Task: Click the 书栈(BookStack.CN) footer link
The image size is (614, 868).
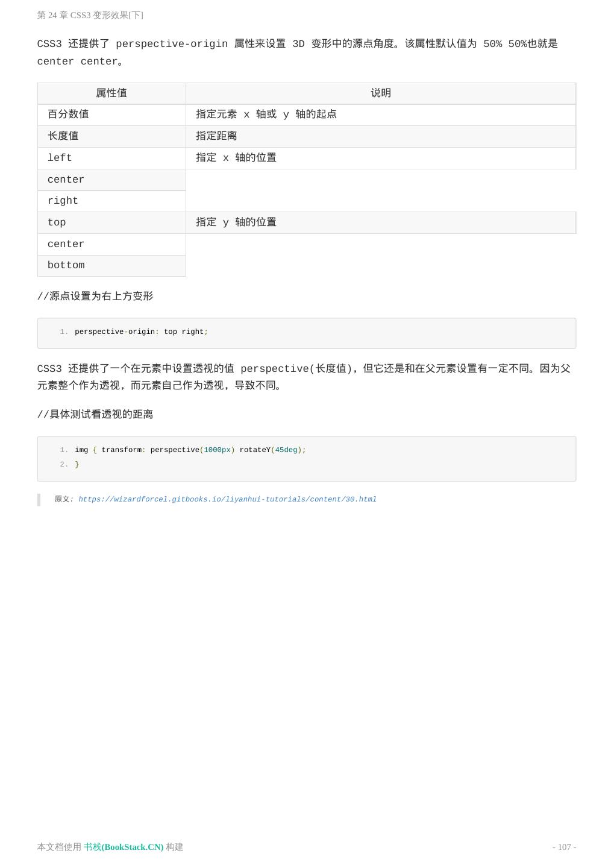Action: 124,847
